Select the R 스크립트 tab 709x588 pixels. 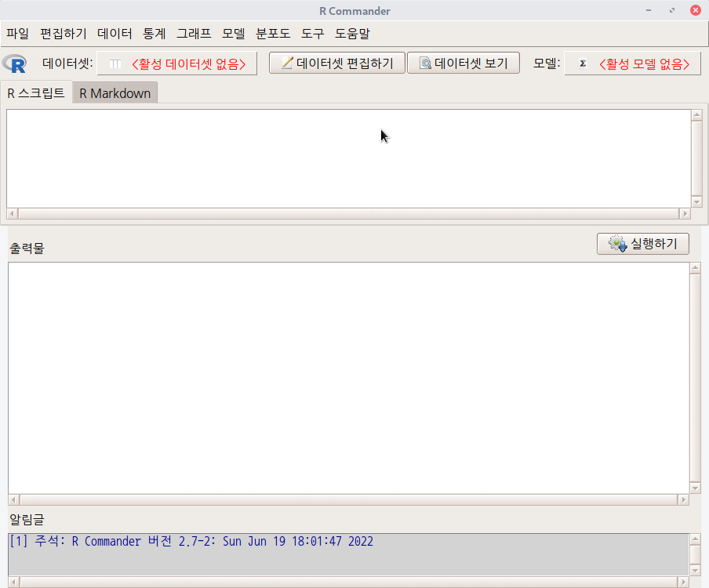click(x=36, y=93)
